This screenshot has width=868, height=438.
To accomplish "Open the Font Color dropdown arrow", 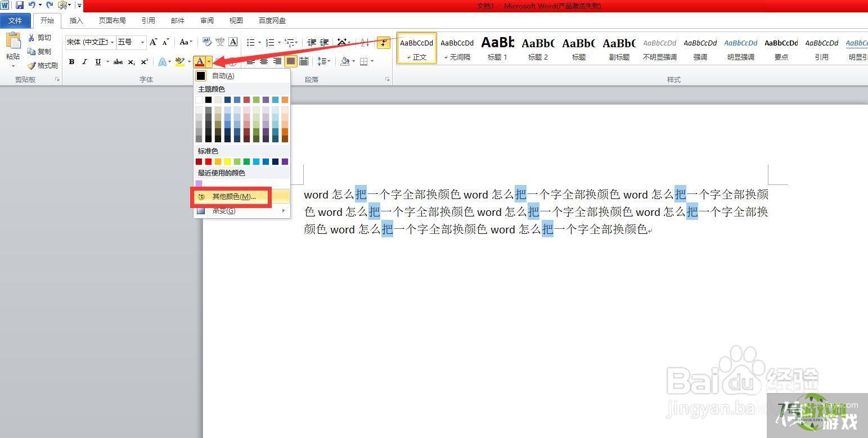I will (x=209, y=62).
